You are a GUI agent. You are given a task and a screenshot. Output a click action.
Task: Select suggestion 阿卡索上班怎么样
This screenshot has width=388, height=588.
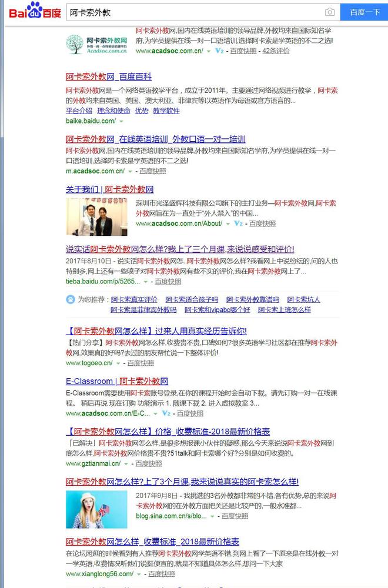(285, 310)
